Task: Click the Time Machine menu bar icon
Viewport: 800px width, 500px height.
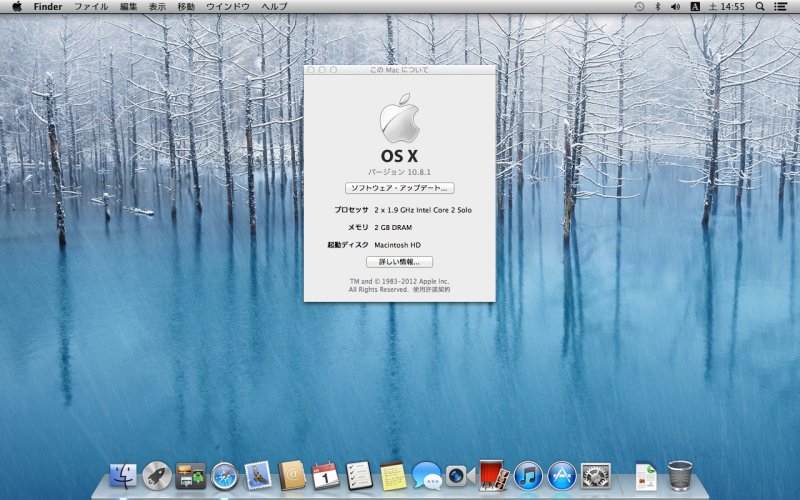Action: pyautogui.click(x=639, y=7)
